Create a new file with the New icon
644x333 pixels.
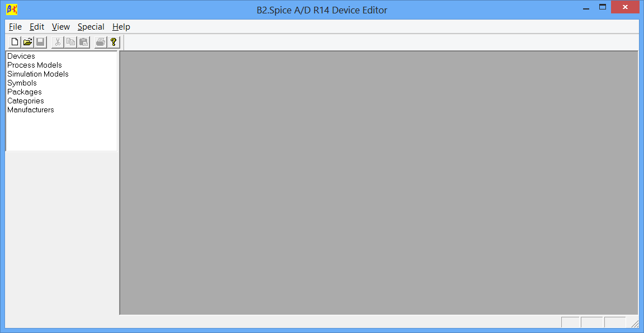[15, 42]
